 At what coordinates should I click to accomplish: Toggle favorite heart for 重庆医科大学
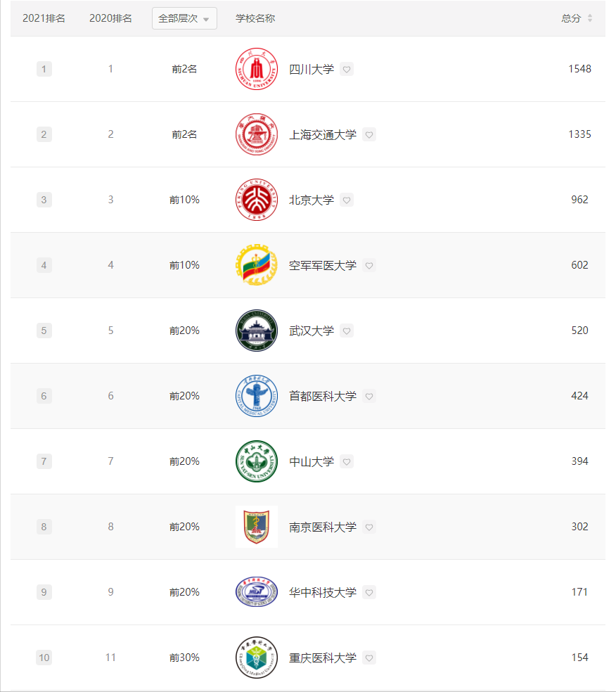369,658
